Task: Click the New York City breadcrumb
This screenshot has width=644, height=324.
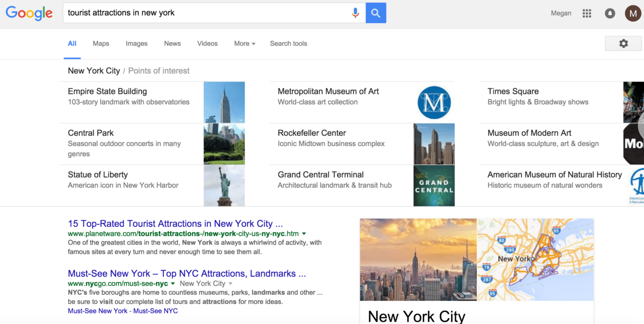Action: pos(94,71)
